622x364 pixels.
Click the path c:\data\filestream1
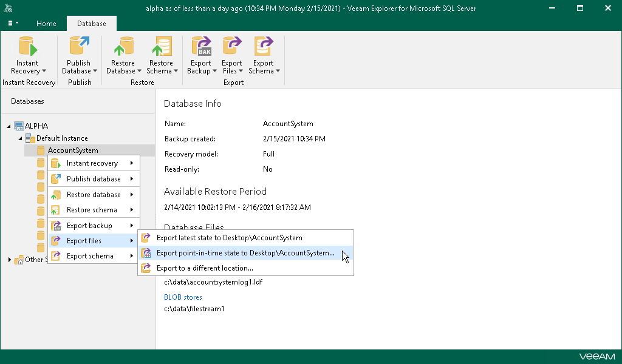point(194,309)
